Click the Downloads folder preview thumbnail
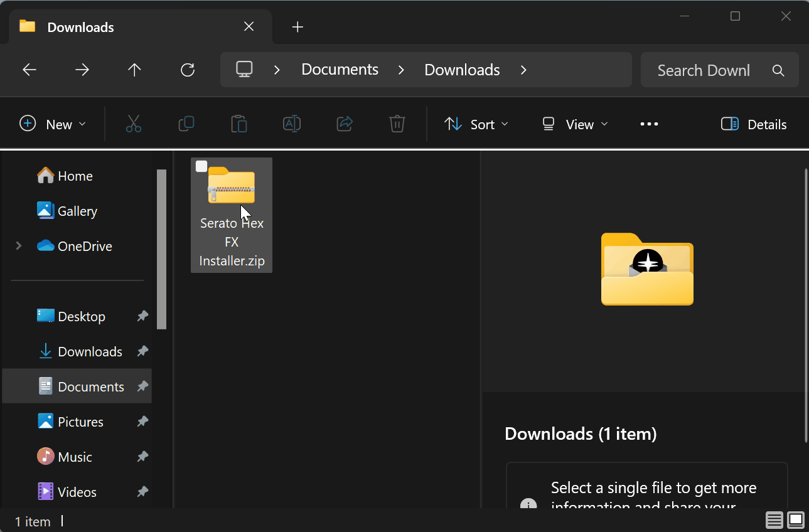Viewport: 809px width, 532px height. tap(647, 269)
